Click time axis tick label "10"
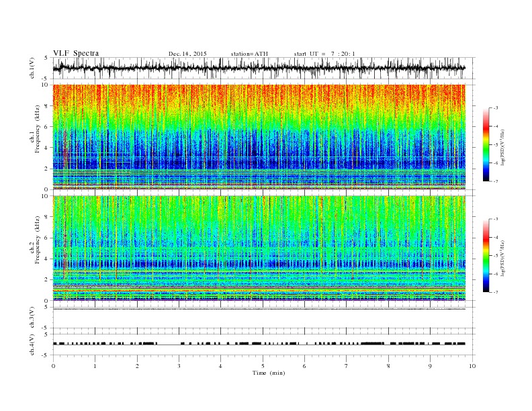Screen dimensions: 532x411 point(472,366)
